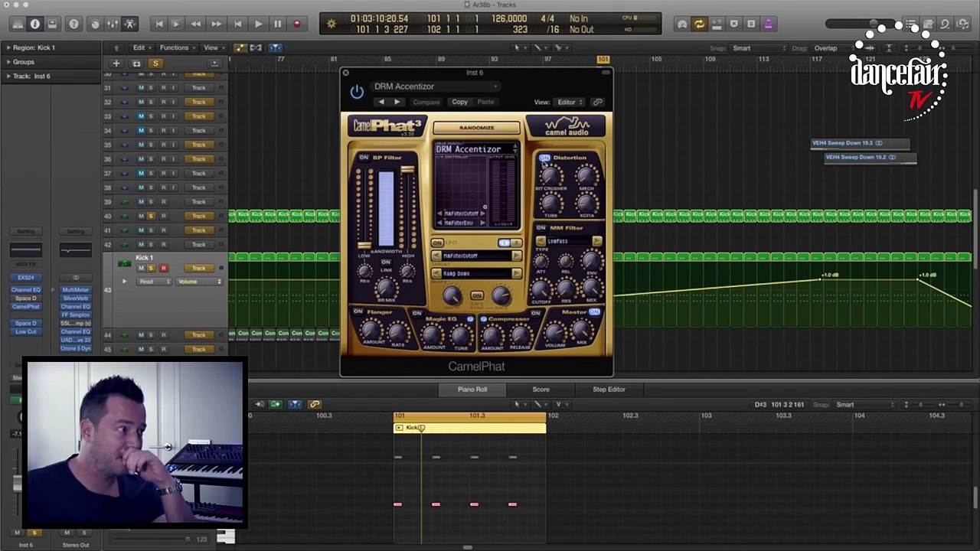The image size is (980, 551).
Task: Show the Mixer faders icon
Action: [113, 24]
